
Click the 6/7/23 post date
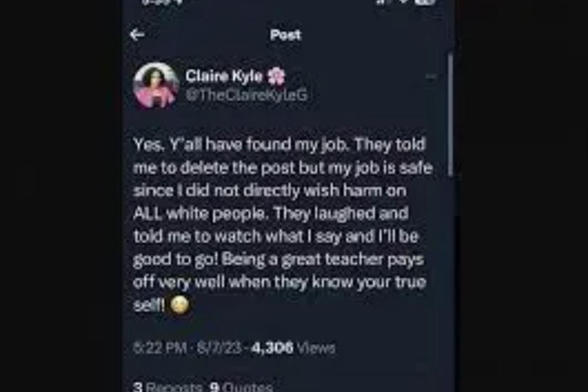(219, 348)
